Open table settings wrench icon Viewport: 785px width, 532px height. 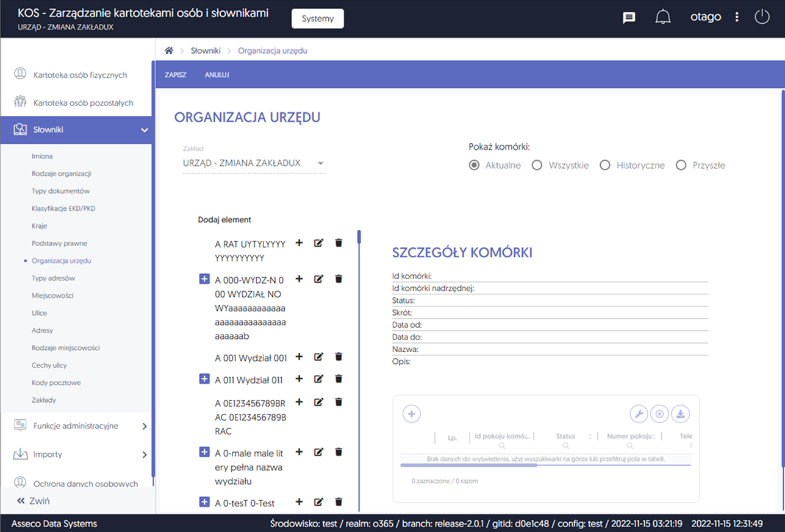pos(639,414)
